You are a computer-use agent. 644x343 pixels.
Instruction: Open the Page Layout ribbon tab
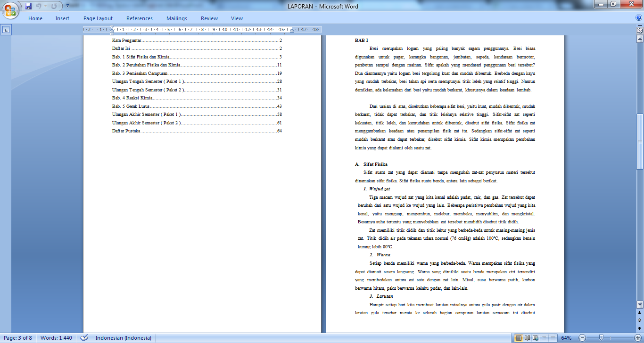98,18
